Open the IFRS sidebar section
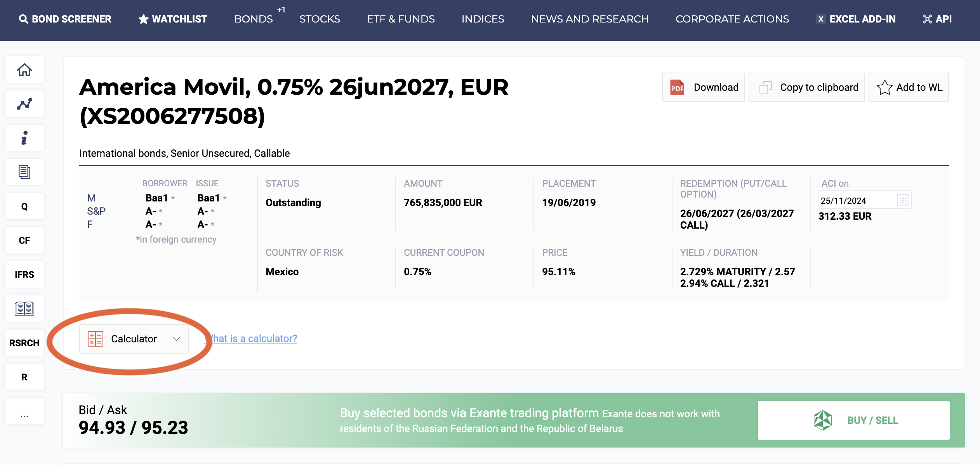980x465 pixels. pos(24,275)
